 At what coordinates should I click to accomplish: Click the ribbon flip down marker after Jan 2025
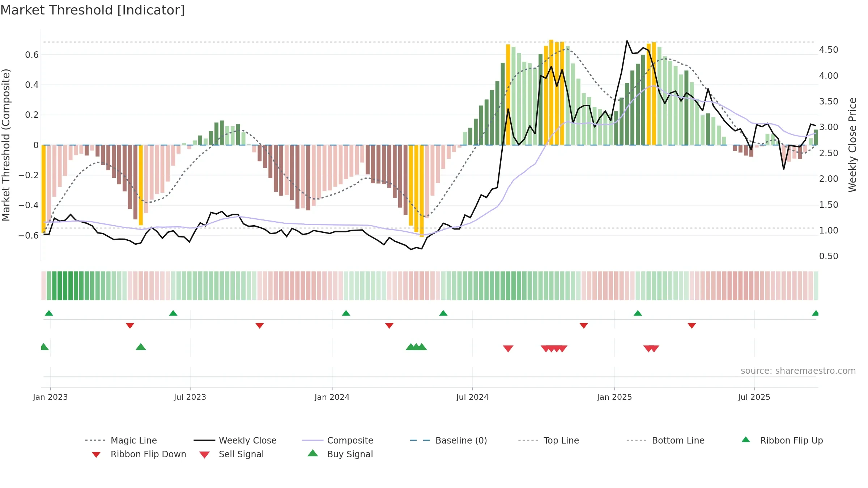(x=692, y=326)
